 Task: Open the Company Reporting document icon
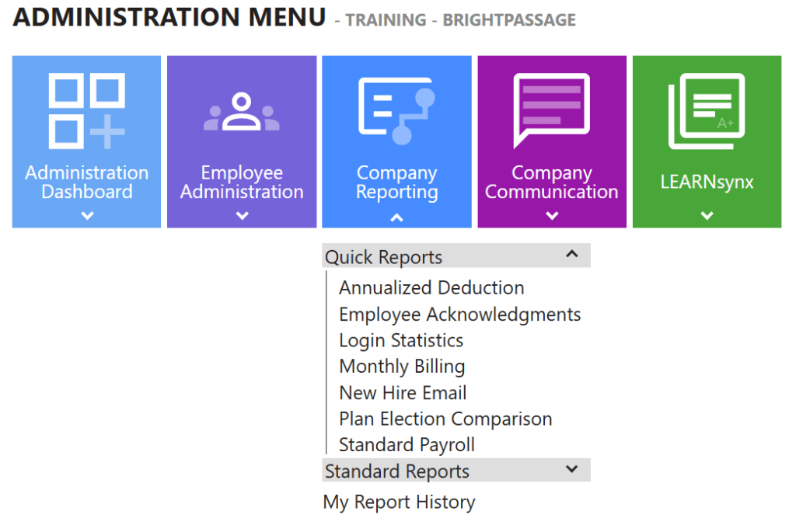(x=396, y=107)
